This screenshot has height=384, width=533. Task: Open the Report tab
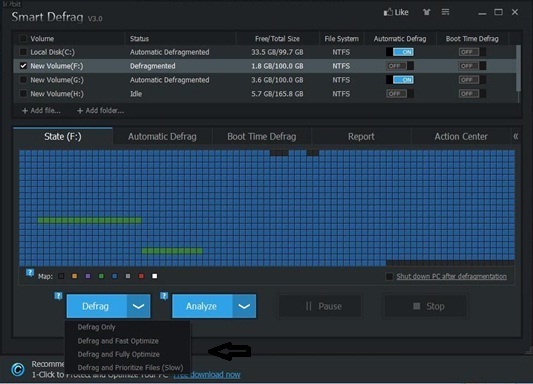(x=361, y=136)
